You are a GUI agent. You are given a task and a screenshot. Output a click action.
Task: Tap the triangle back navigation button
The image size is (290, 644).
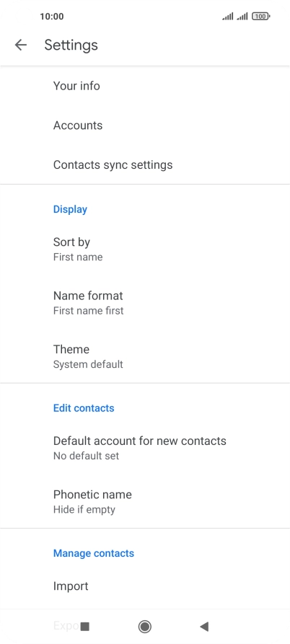point(204,626)
